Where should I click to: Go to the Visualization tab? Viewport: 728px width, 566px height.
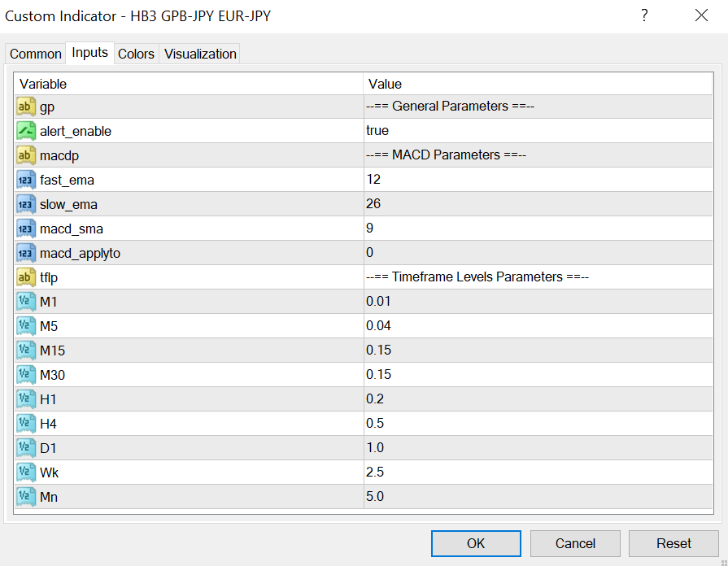pyautogui.click(x=200, y=54)
